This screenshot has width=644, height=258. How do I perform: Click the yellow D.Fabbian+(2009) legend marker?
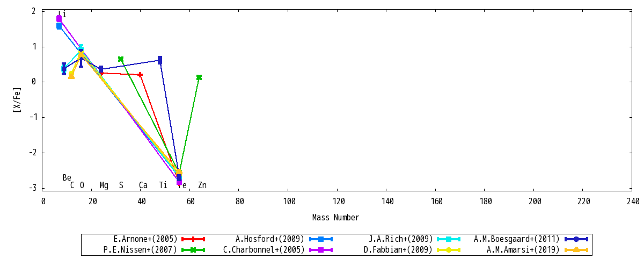pos(449,250)
